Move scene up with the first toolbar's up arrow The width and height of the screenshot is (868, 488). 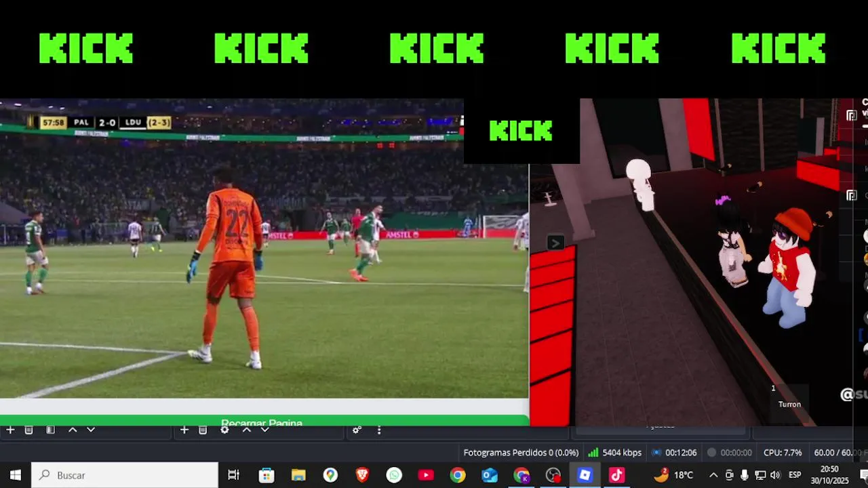pyautogui.click(x=73, y=430)
